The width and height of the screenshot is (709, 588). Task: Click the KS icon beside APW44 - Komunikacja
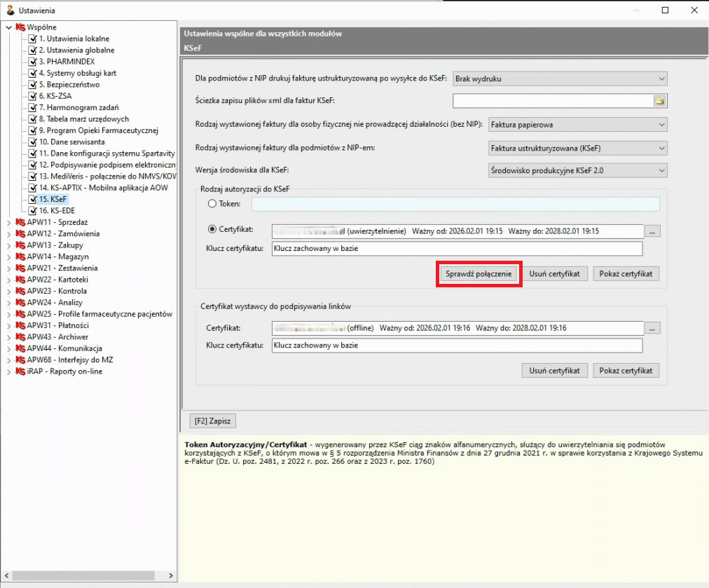[20, 348]
